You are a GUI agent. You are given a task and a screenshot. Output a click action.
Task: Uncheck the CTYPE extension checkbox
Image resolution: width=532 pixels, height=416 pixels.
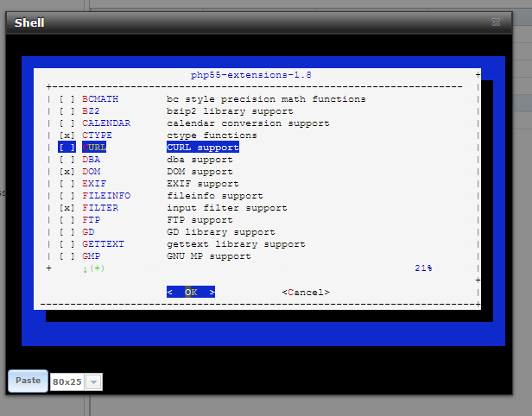click(66, 136)
